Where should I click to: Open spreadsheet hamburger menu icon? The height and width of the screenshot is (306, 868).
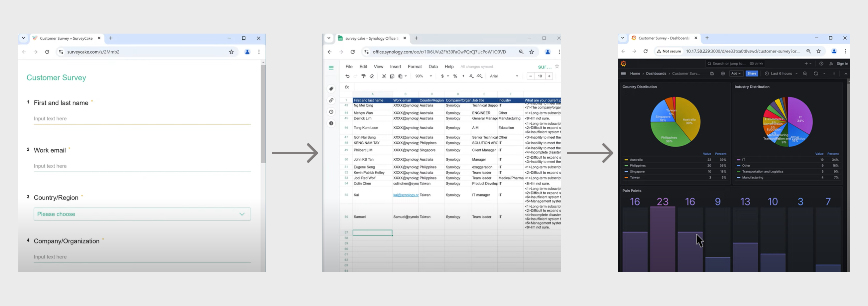pyautogui.click(x=331, y=68)
